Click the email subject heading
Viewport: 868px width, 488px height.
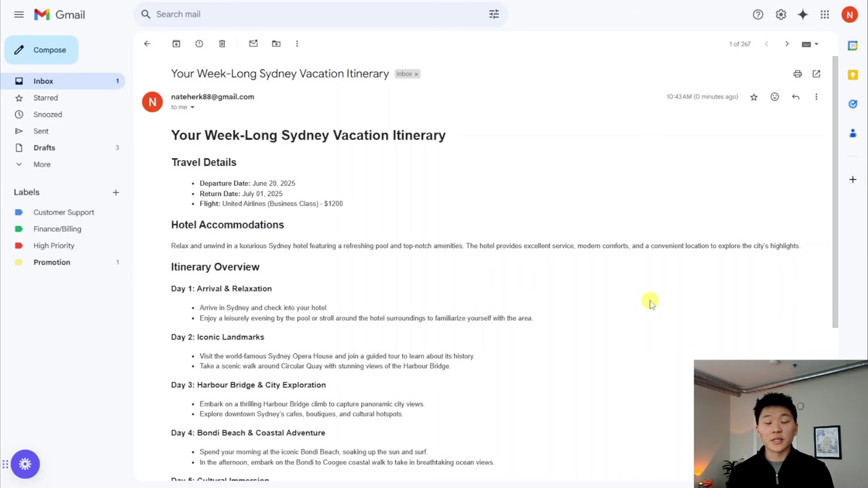(x=280, y=74)
